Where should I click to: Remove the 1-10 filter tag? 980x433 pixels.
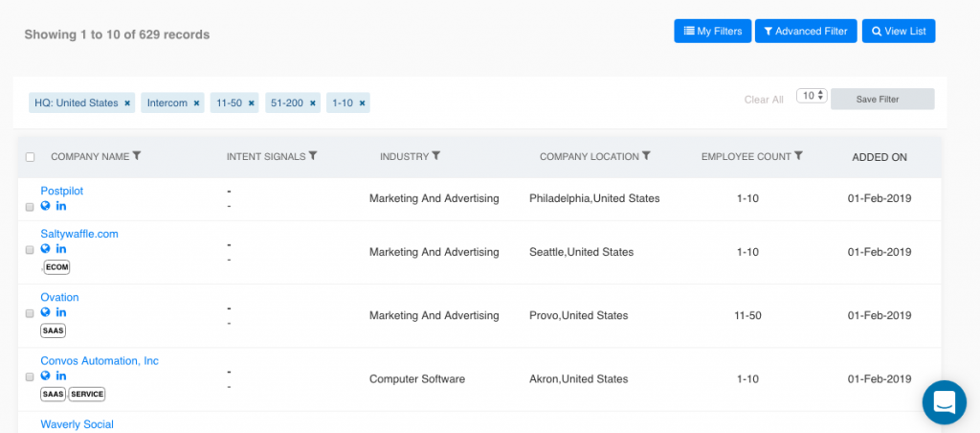point(362,103)
